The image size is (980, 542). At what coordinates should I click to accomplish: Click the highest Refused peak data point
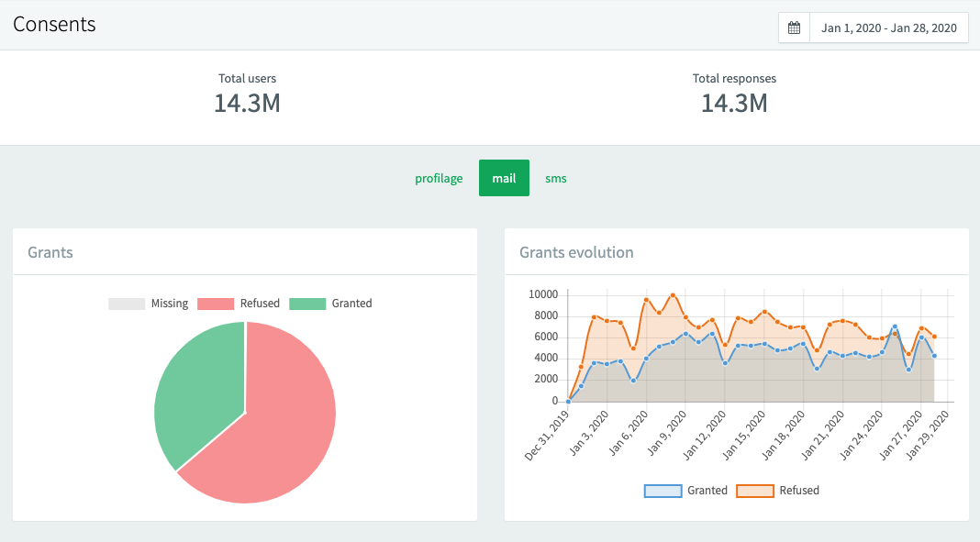point(673,295)
